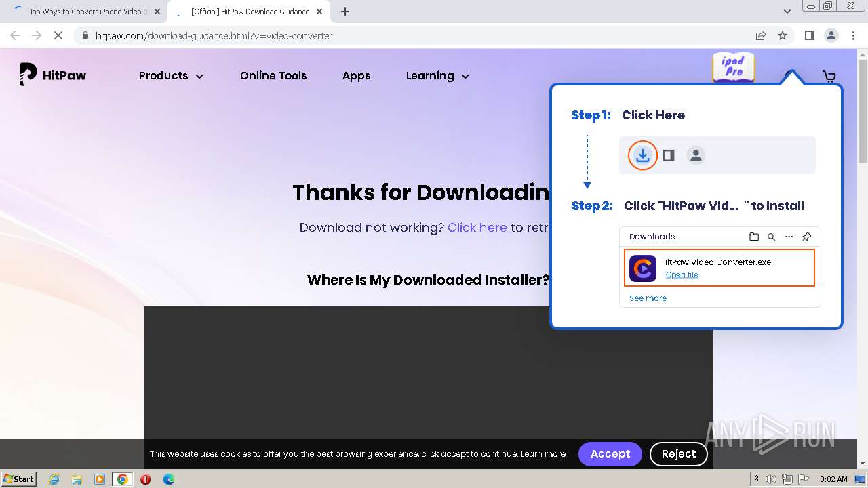Open the Chrome profile avatar menu

(831, 35)
